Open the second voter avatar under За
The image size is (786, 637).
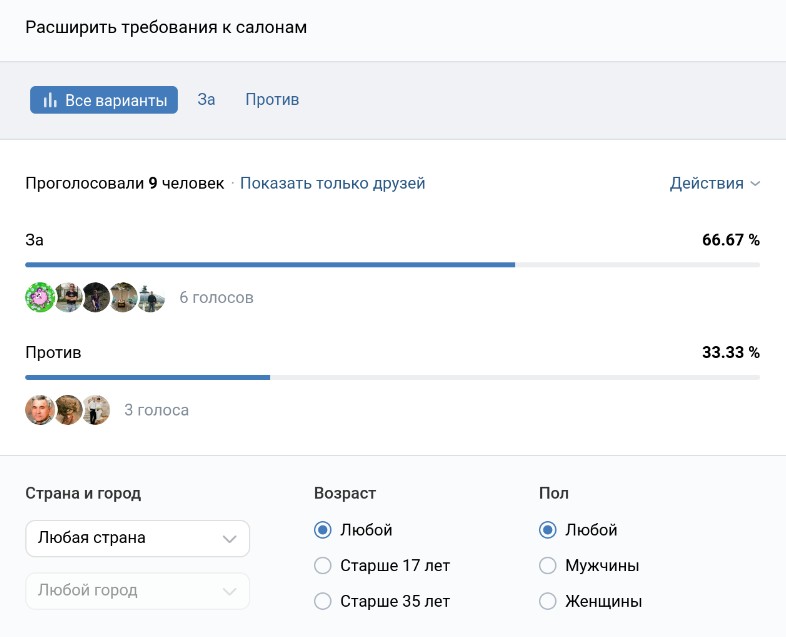[67, 297]
